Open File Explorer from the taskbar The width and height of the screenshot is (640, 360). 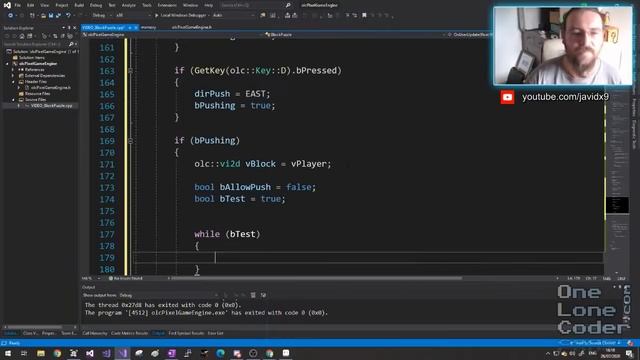pos(41,353)
